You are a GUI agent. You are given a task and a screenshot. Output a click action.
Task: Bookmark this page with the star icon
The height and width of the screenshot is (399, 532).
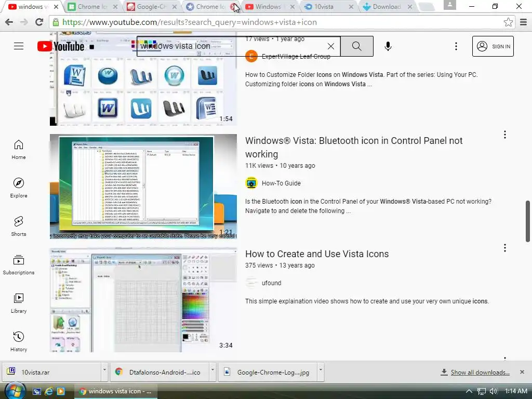(x=508, y=22)
